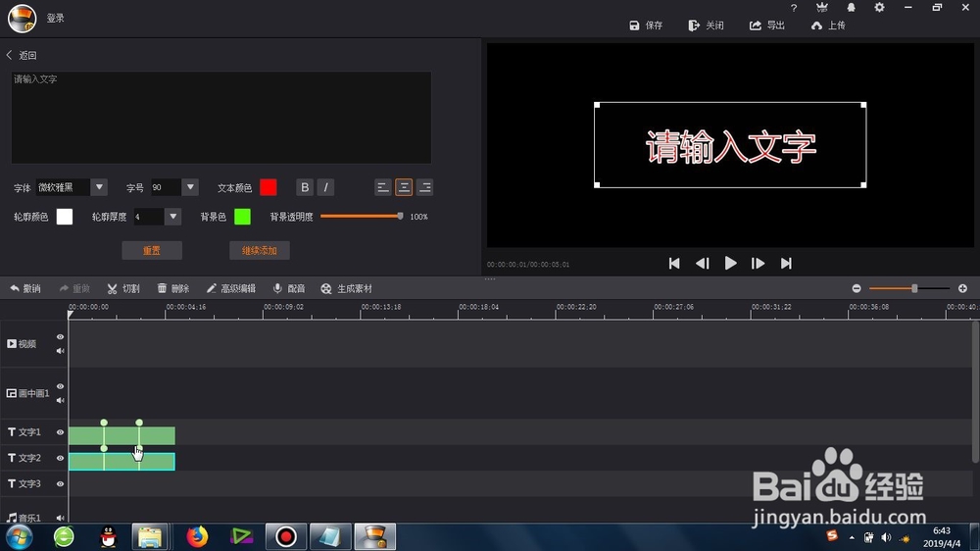Toggle italic I formatting
The image size is (980, 551).
tap(325, 187)
